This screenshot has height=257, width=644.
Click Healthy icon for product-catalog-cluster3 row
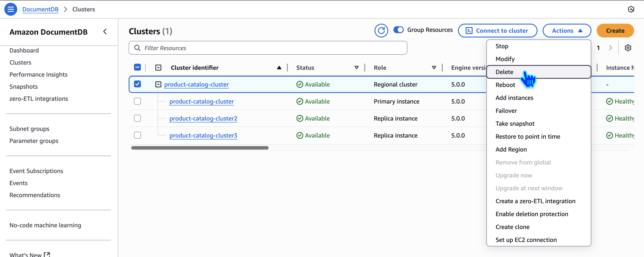pos(609,135)
